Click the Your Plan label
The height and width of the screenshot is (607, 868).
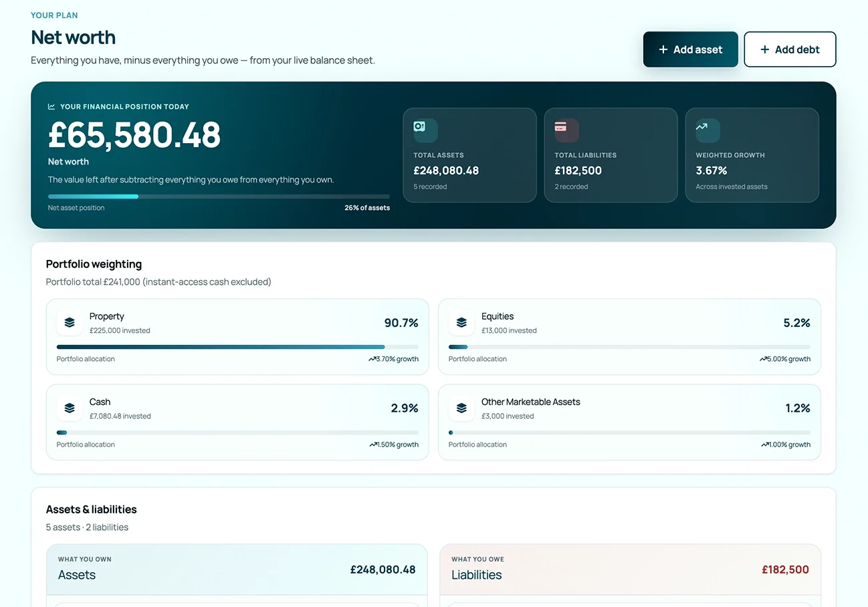[x=54, y=15]
